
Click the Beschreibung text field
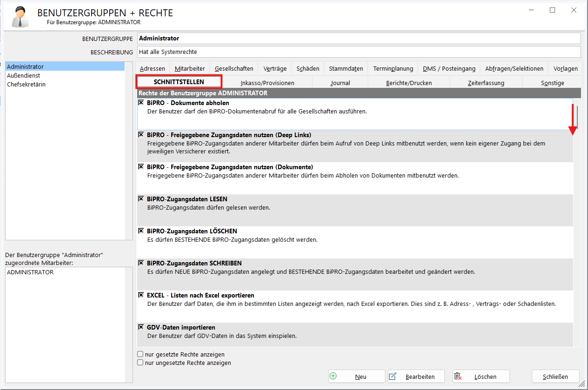pyautogui.click(x=358, y=52)
